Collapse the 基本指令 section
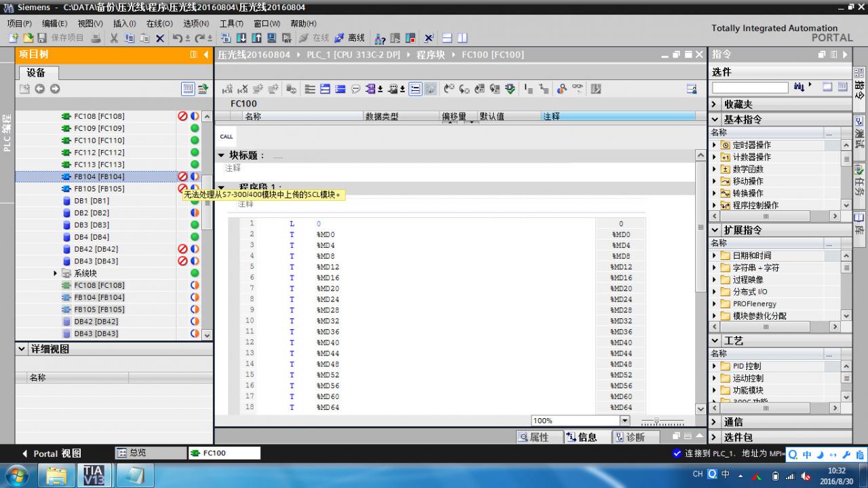The height and width of the screenshot is (488, 868). (x=715, y=119)
